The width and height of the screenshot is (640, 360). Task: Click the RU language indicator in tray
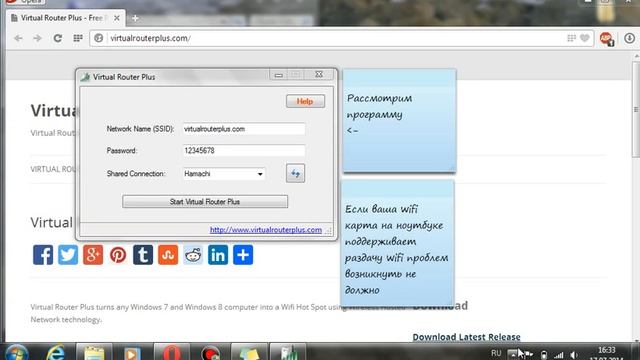496,353
